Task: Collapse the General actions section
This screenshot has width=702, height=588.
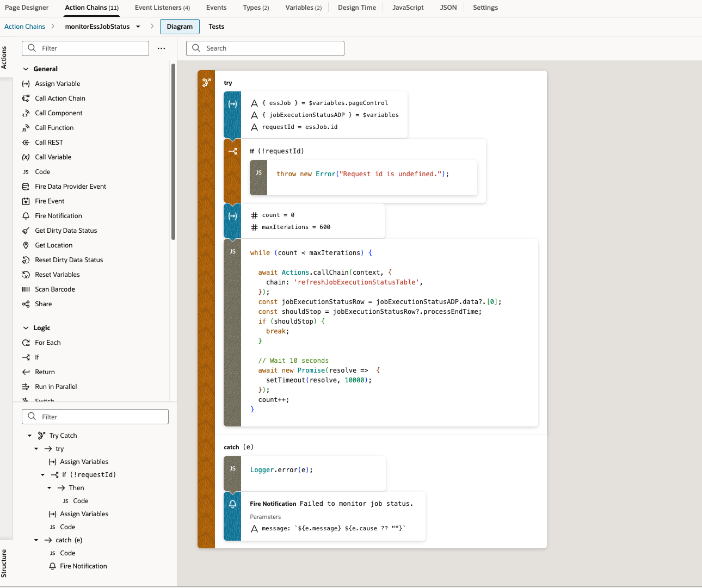Action: point(26,69)
